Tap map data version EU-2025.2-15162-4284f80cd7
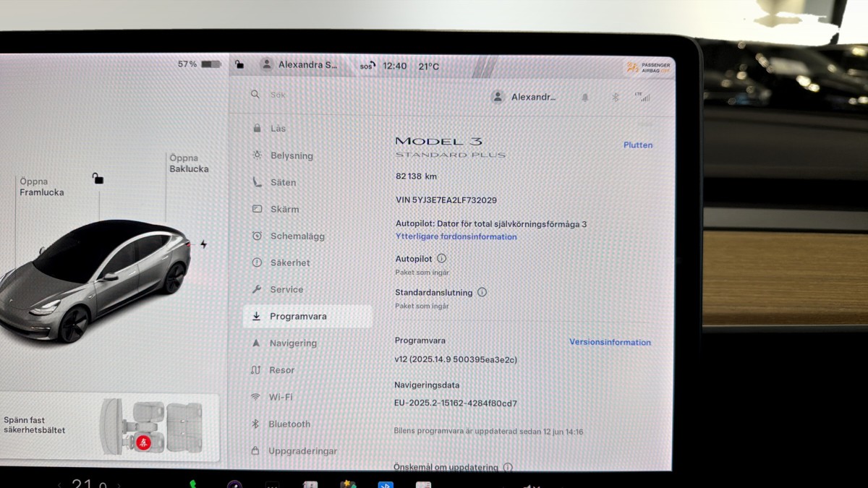Screen dimensions: 868x488 pos(456,403)
